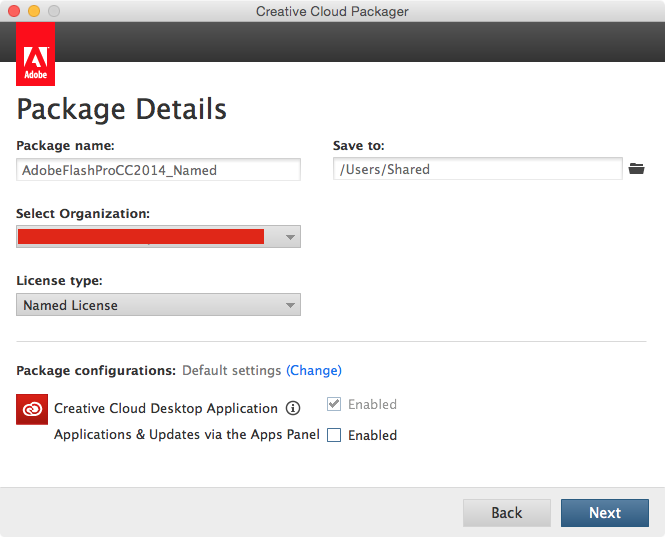This screenshot has height=537, width=665.
Task: Open the License type dropdown
Action: point(158,305)
